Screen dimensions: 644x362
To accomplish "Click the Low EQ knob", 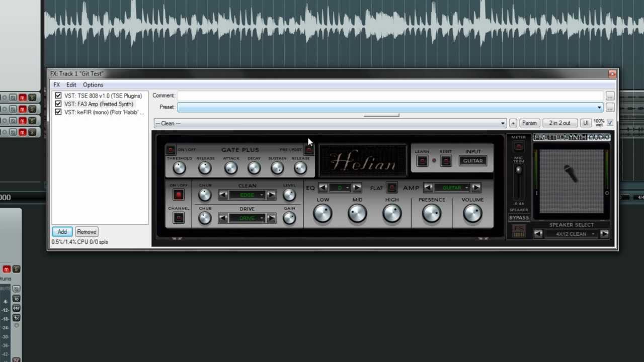I will click(x=323, y=214).
